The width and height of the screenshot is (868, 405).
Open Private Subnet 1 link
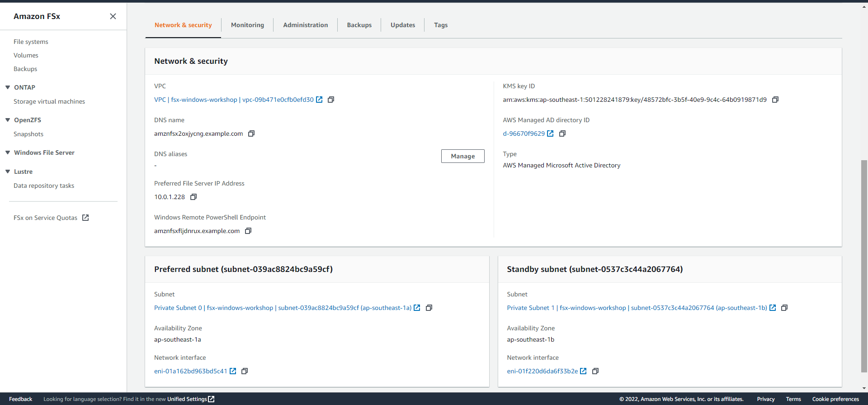tap(637, 308)
